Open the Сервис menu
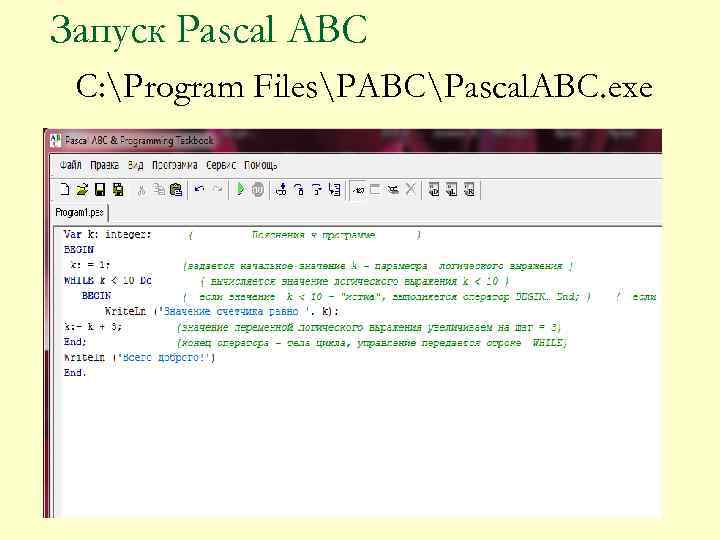The image size is (720, 540). [x=221, y=165]
